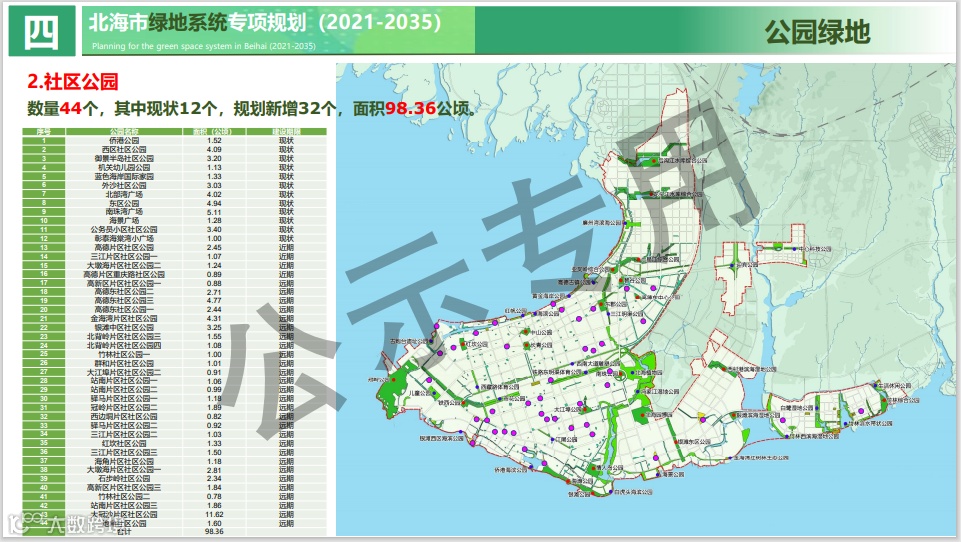
Task: Select table row '北背岭片区社区公园四'
Action: click(x=175, y=345)
